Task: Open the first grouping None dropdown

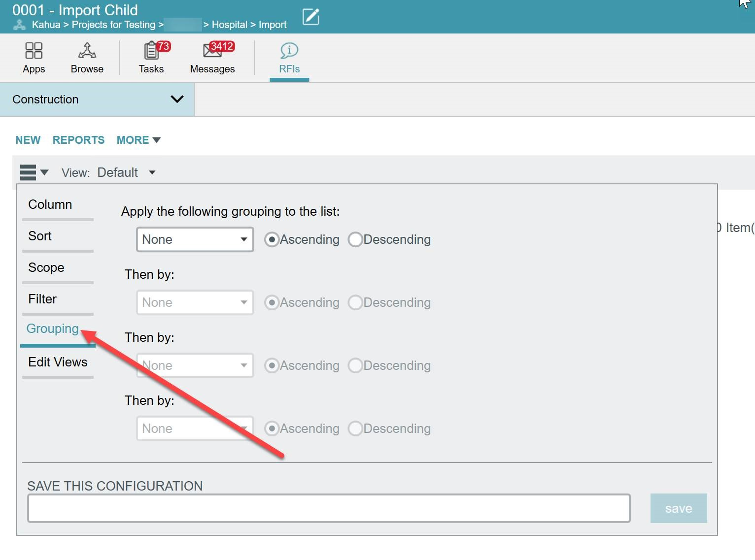Action: (x=195, y=240)
